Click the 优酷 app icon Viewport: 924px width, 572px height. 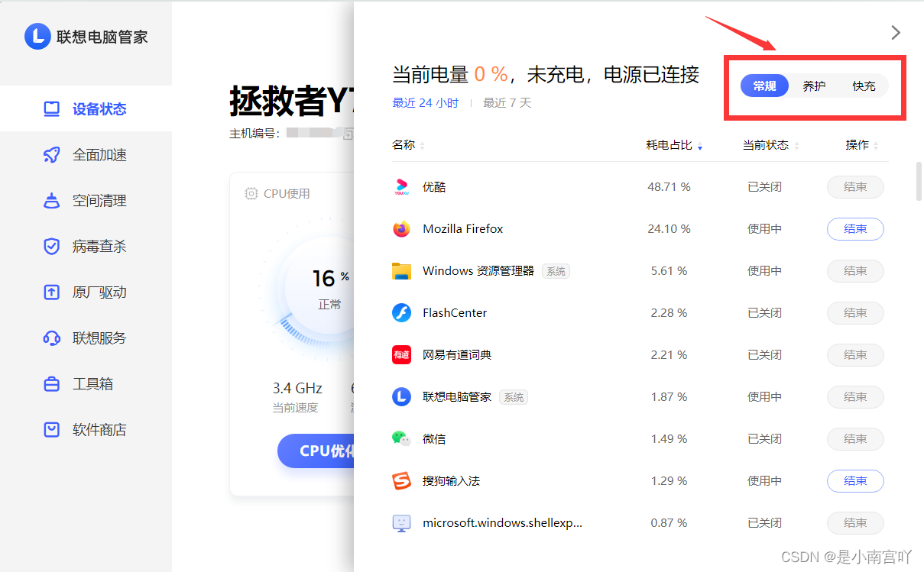point(401,187)
